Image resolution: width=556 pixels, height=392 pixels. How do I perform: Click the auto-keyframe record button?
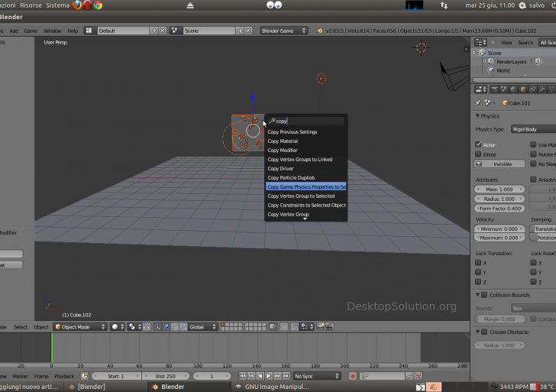pyautogui.click(x=352, y=376)
